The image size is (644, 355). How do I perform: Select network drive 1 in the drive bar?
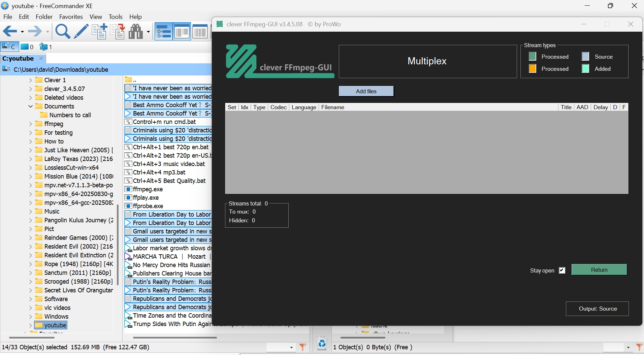(46, 46)
